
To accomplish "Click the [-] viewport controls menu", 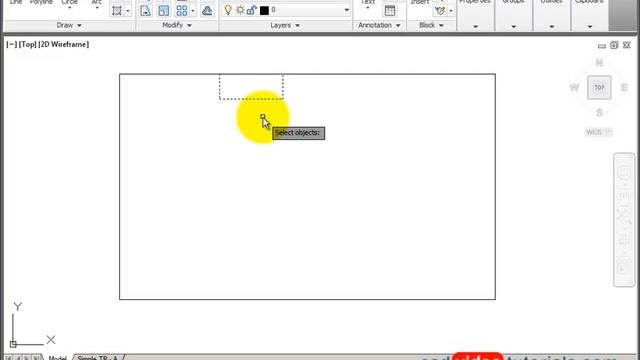I will (x=11, y=44).
